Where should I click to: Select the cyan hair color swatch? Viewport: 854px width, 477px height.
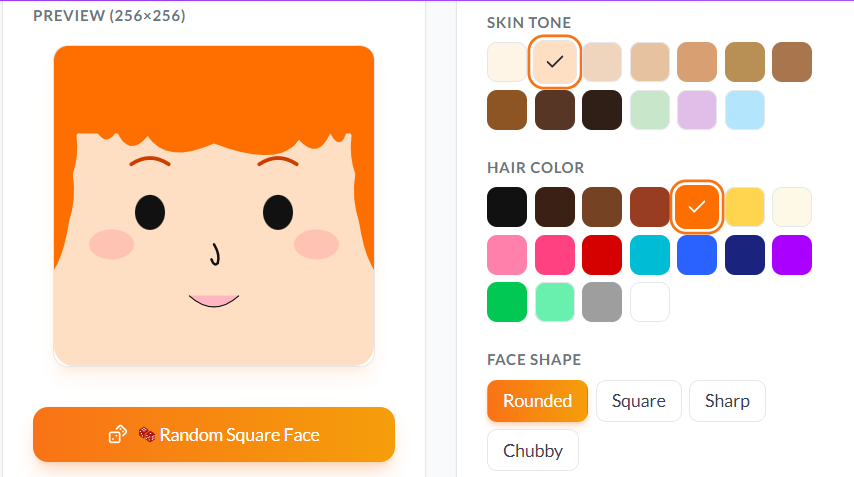pyautogui.click(x=650, y=255)
